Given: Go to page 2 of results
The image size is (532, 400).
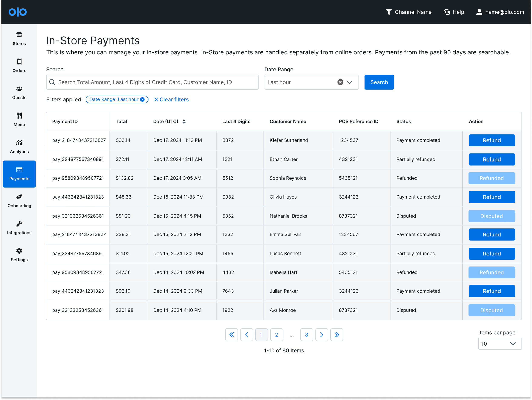Looking at the screenshot, I should (x=276, y=335).
